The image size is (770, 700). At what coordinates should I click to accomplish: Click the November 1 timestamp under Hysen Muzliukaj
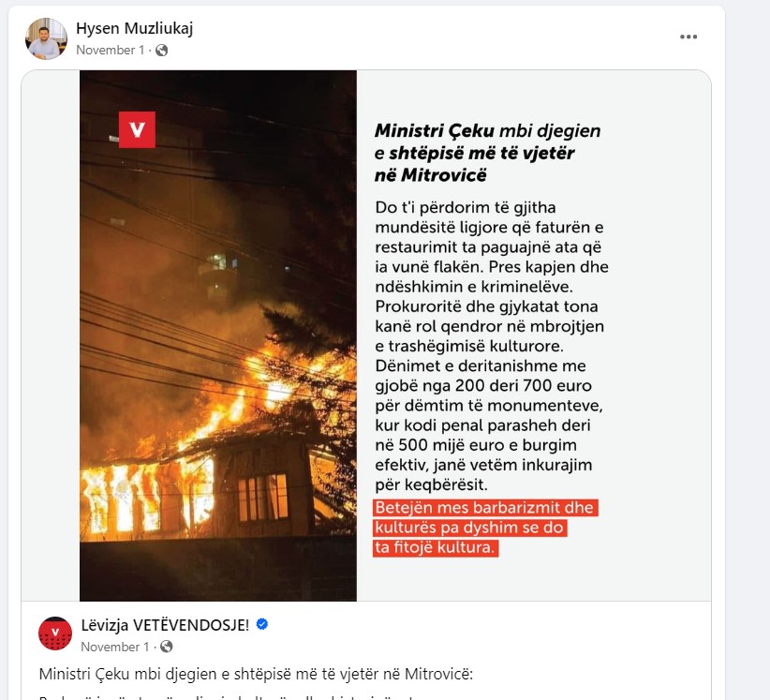(110, 50)
